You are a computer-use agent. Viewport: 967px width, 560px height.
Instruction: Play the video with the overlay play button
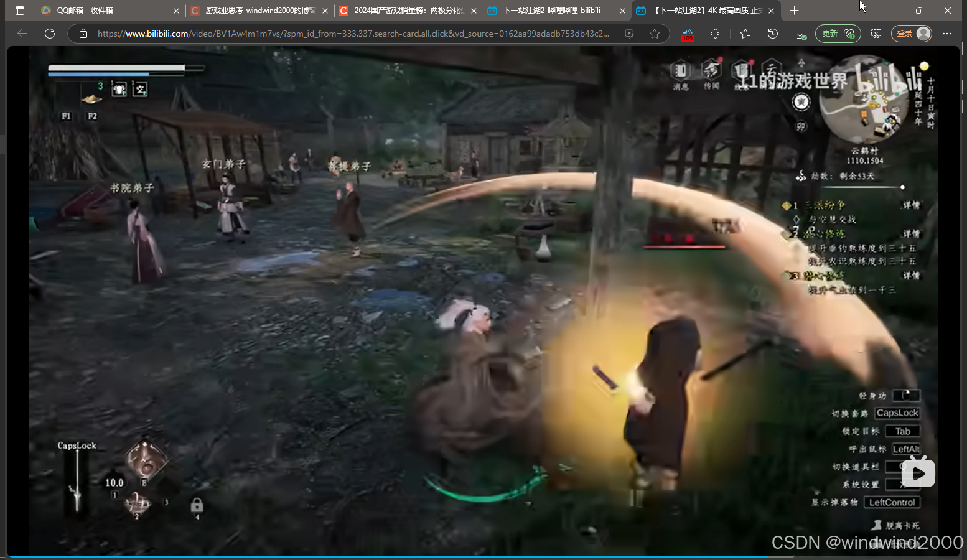(x=918, y=473)
